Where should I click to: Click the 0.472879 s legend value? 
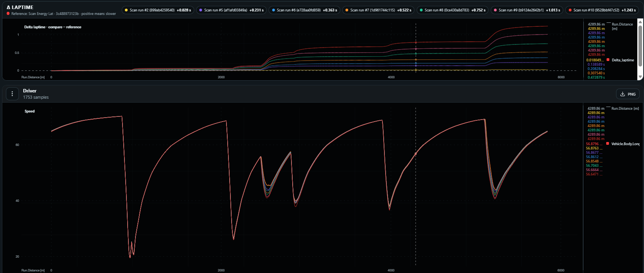click(x=596, y=77)
